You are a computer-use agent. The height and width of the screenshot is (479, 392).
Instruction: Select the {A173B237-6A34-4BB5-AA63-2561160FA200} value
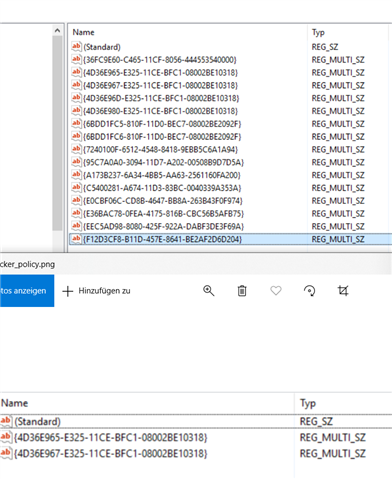click(162, 175)
